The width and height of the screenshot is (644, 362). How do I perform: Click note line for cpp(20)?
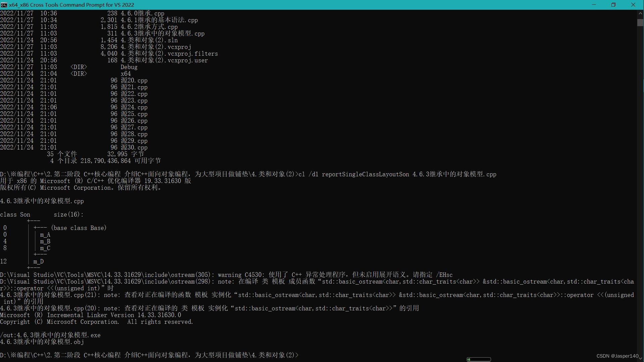click(x=210, y=308)
